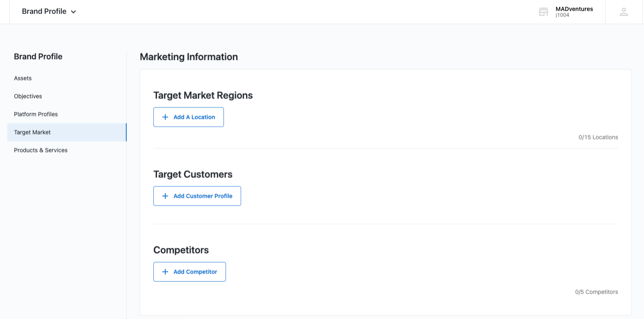
Task: Click the plus icon in Add A Location
Action: point(165,117)
